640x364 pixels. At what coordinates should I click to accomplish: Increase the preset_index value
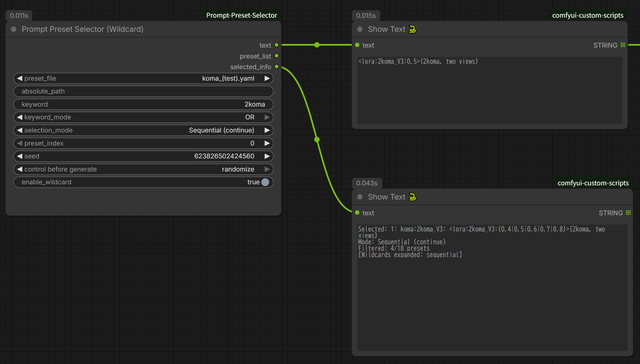tap(267, 143)
